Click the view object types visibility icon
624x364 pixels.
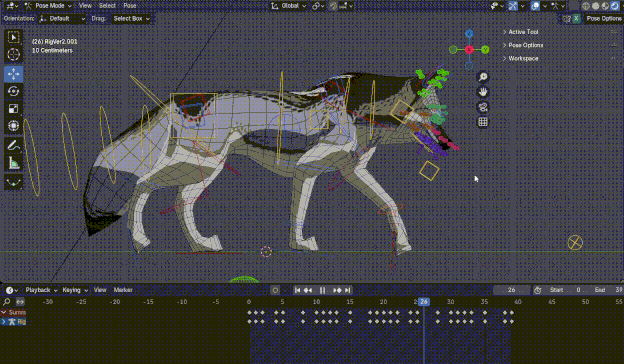497,6
